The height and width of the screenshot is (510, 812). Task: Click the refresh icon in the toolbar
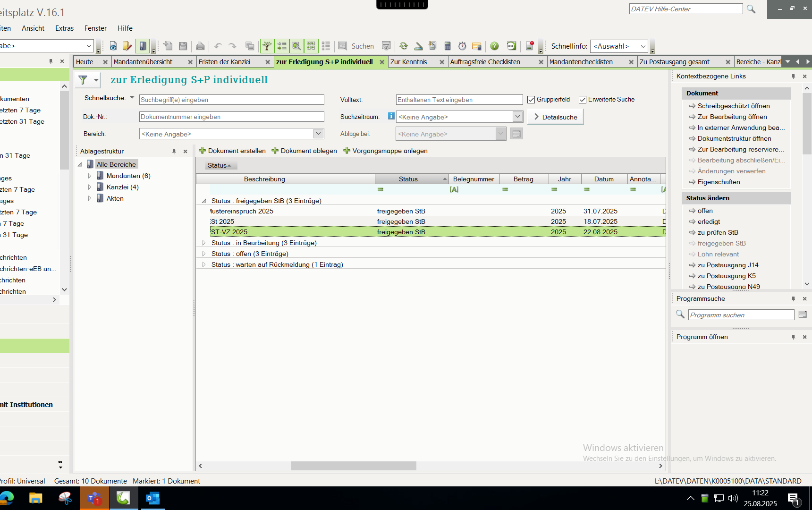coord(404,46)
